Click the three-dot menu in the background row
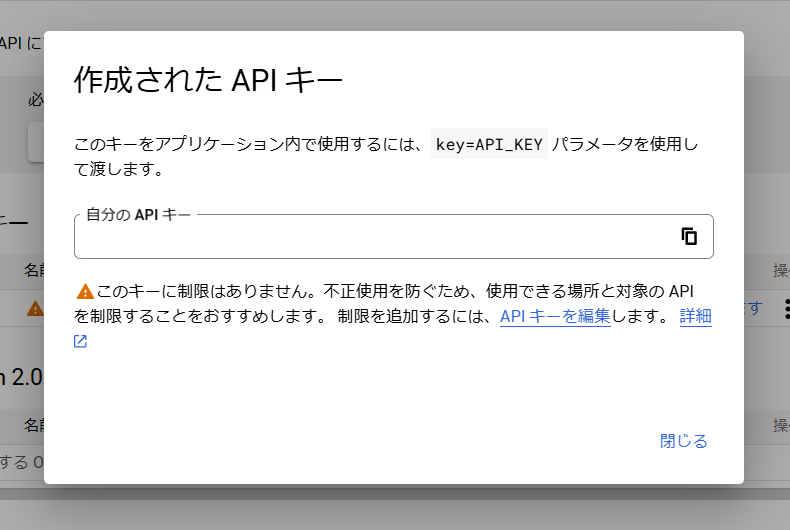 click(x=787, y=308)
